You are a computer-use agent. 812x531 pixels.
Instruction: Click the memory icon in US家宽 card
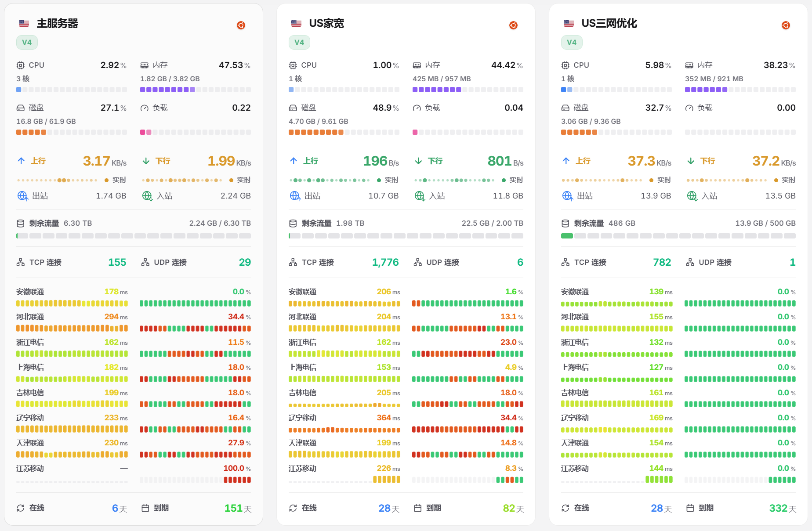(x=417, y=65)
